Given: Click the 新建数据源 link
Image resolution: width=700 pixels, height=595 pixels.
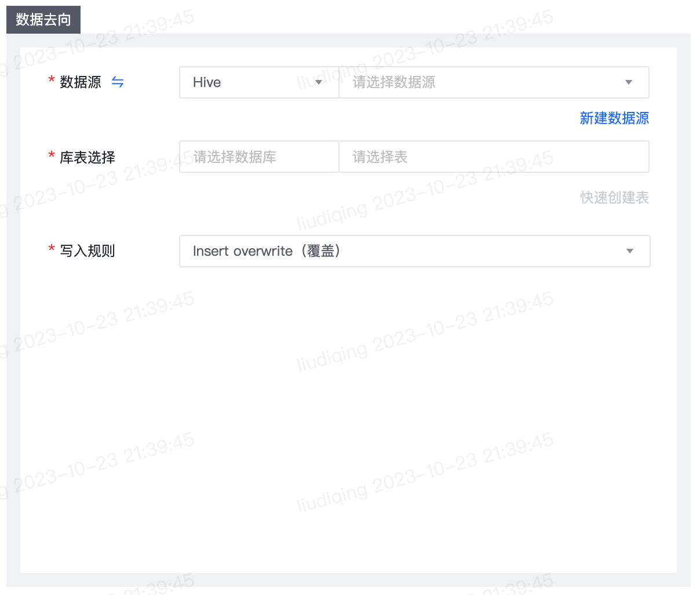Looking at the screenshot, I should pyautogui.click(x=614, y=118).
